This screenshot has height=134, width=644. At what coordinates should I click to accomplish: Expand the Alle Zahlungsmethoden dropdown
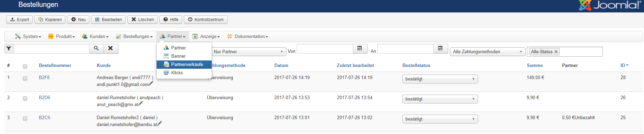(487, 52)
